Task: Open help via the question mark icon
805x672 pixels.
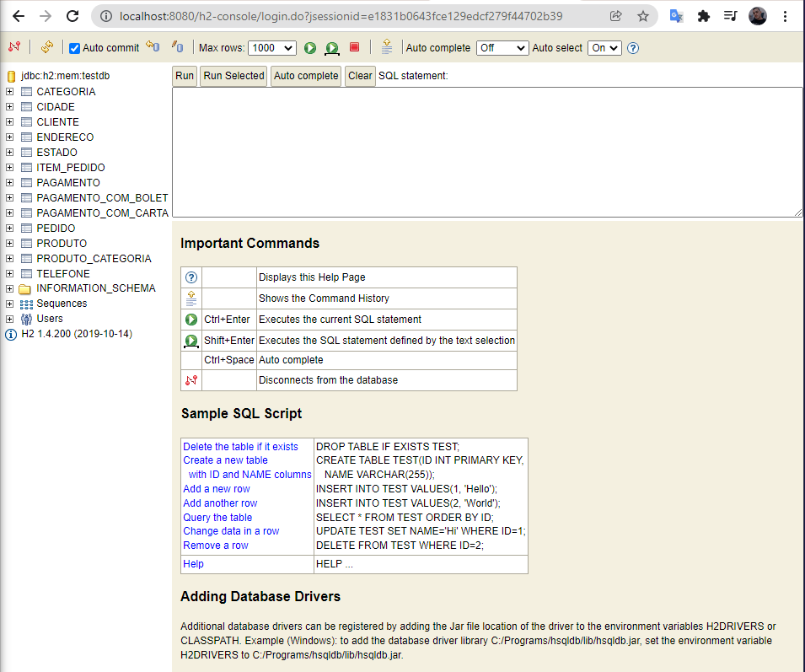Action: pos(633,48)
